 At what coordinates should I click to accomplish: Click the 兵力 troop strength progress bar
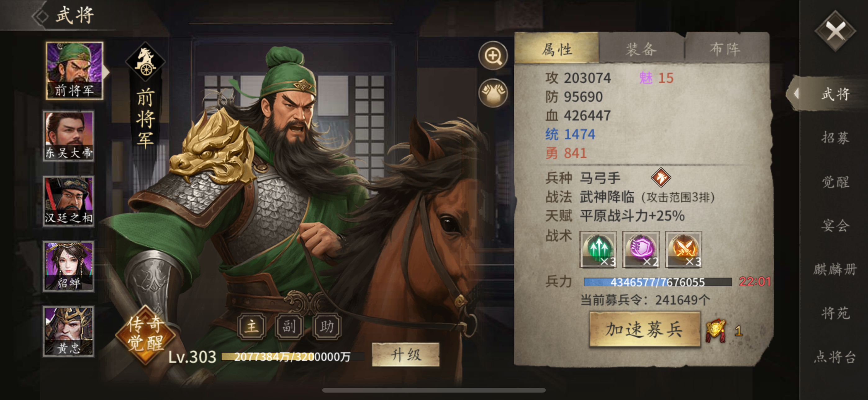tap(658, 282)
